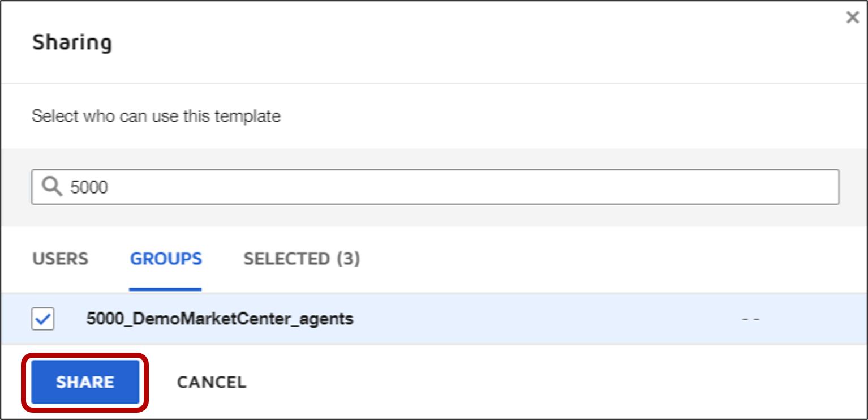Click the search field containing 5000
868x420 pixels.
pos(435,187)
